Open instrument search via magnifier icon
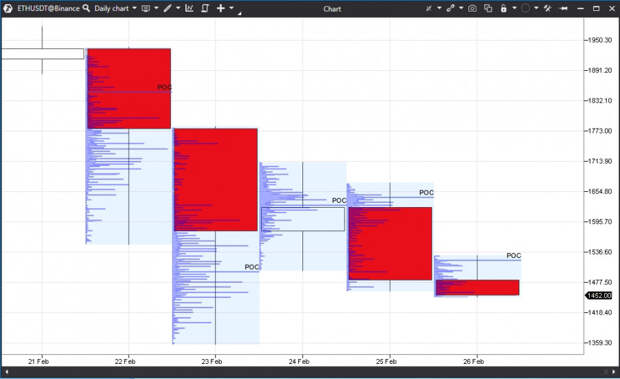The height and width of the screenshot is (379, 620). pos(86,8)
